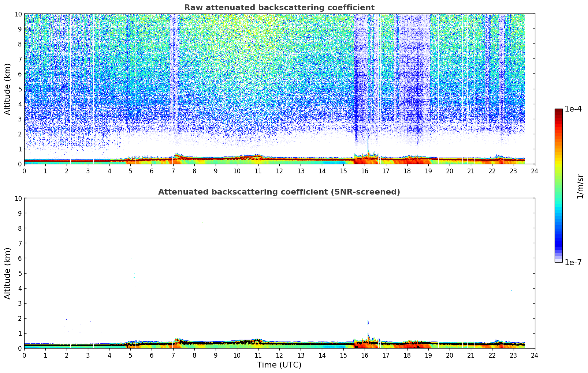This screenshot has height=373, width=588.
Task: Click the top plot's "Altitude (km)" label
Action: tap(8, 89)
